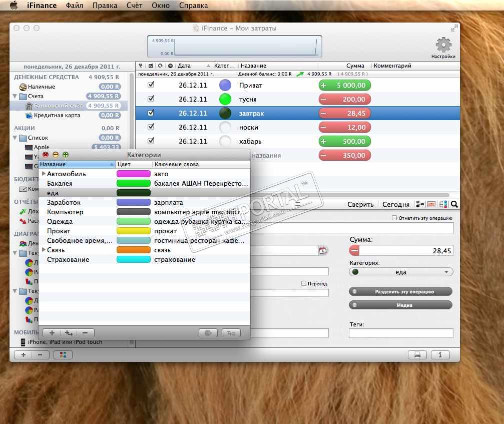The width and height of the screenshot is (504, 424).
Task: Click the Комментарий column header
Action: (x=414, y=66)
